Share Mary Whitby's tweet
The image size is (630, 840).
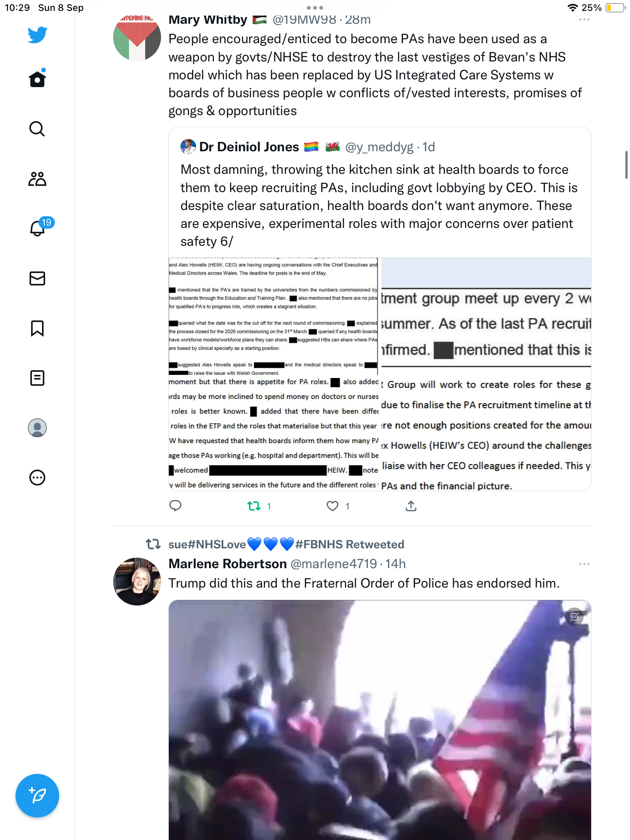coord(411,506)
